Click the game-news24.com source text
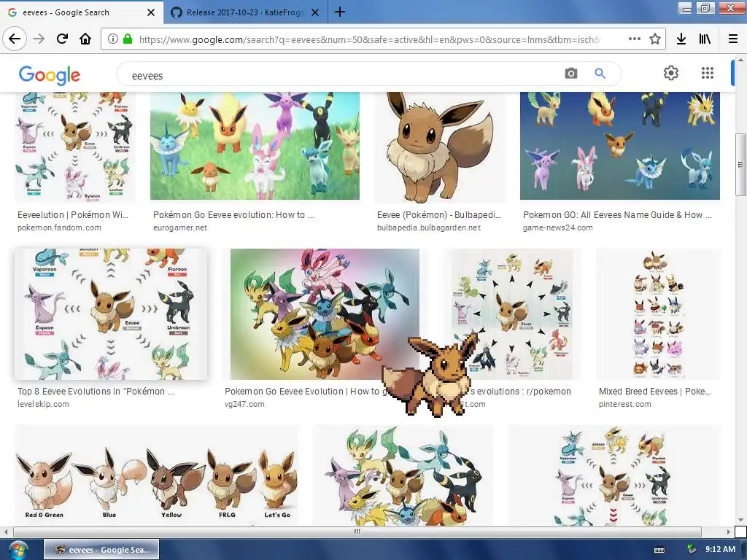 click(558, 227)
